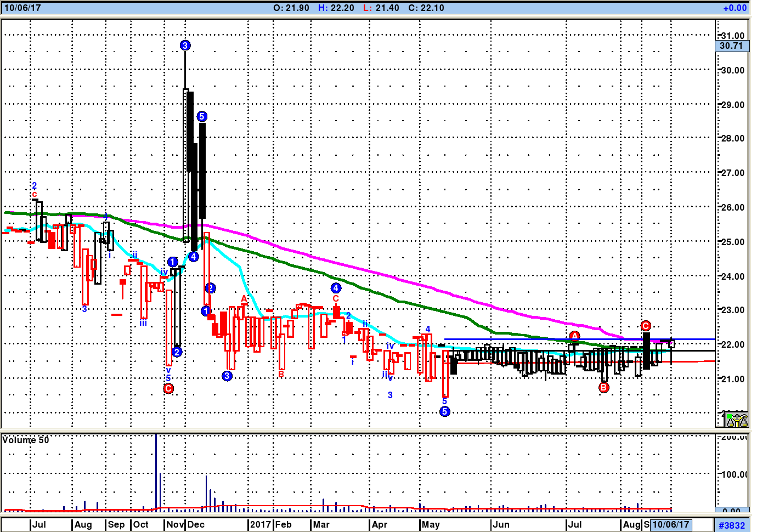
Task: Select the red circled B wave marker in late July
Action: [603, 387]
